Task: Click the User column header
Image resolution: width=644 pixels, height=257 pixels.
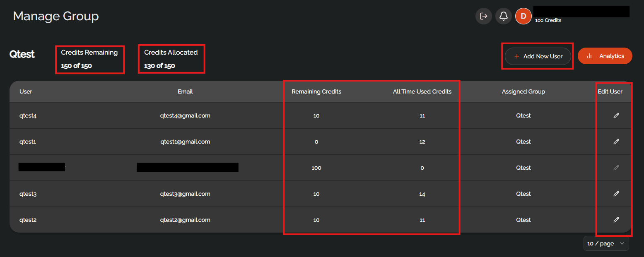Action: point(26,91)
